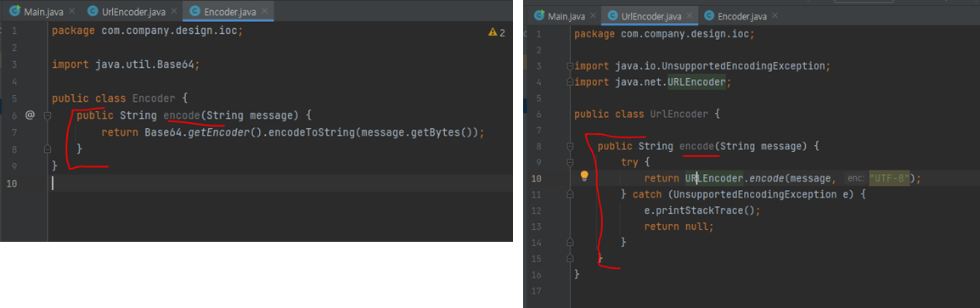
Task: Close Main.java tab in right editor
Action: [x=593, y=15]
